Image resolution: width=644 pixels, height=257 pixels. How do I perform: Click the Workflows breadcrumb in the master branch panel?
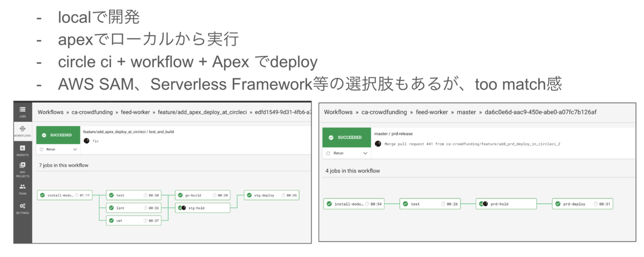click(338, 112)
